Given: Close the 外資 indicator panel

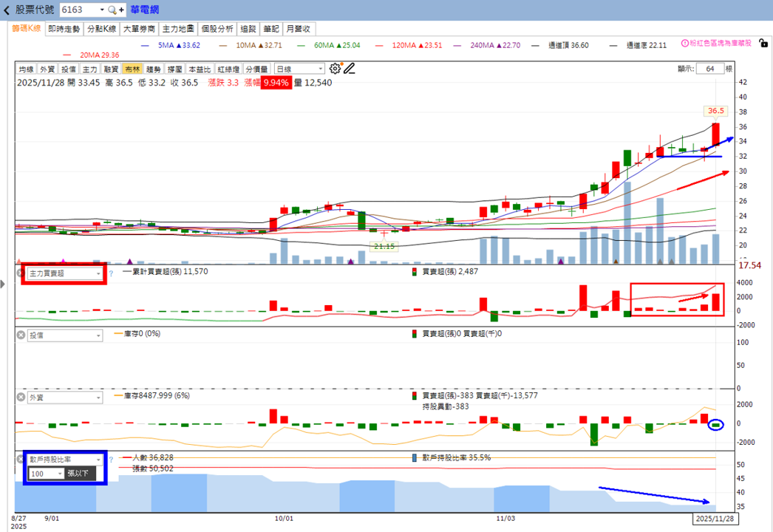Looking at the screenshot, I should [21, 397].
